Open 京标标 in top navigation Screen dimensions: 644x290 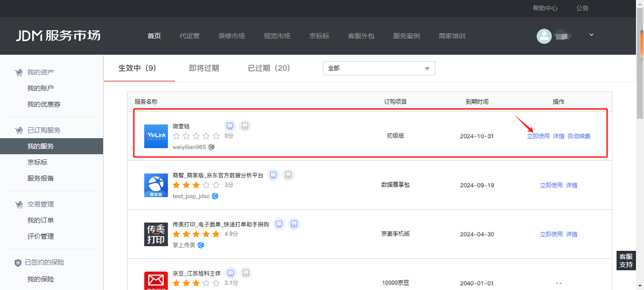tap(319, 36)
